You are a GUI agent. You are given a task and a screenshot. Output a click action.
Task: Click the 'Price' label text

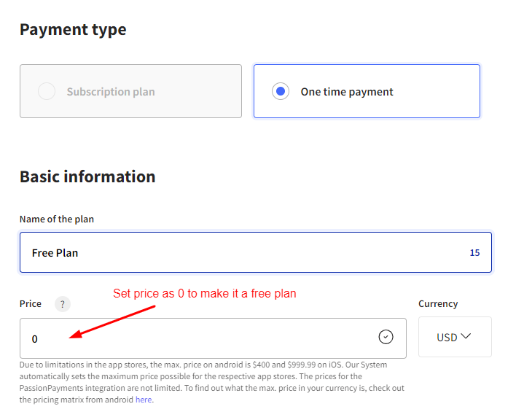pyautogui.click(x=31, y=303)
